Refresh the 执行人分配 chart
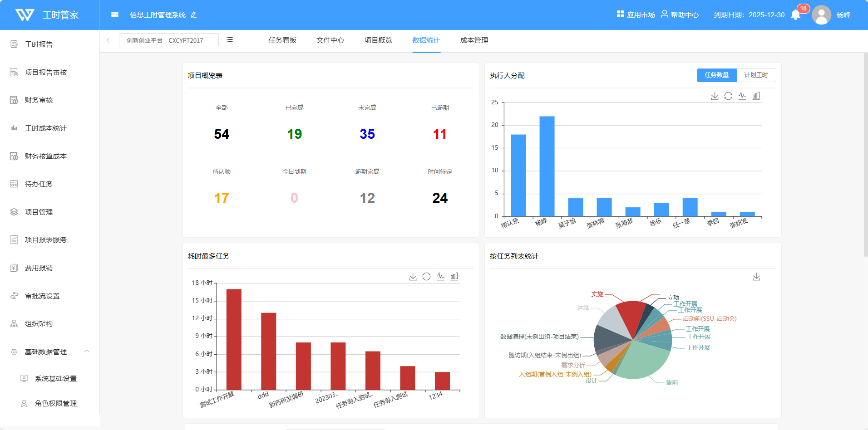The width and height of the screenshot is (868, 430). [728, 96]
